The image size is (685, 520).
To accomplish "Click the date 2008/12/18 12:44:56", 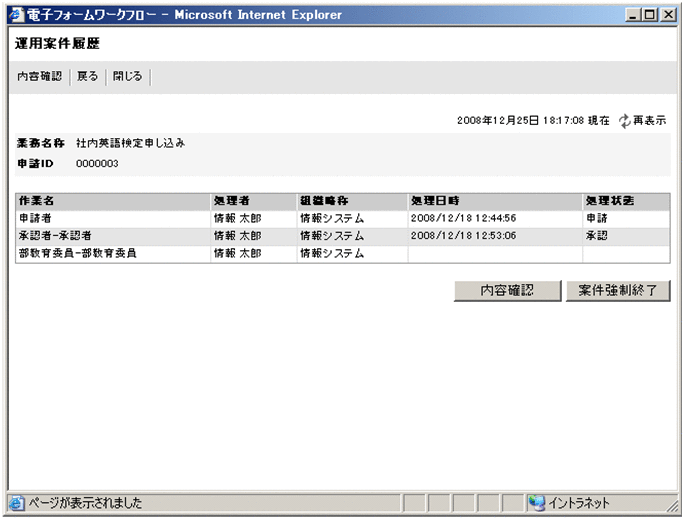I will tap(463, 218).
